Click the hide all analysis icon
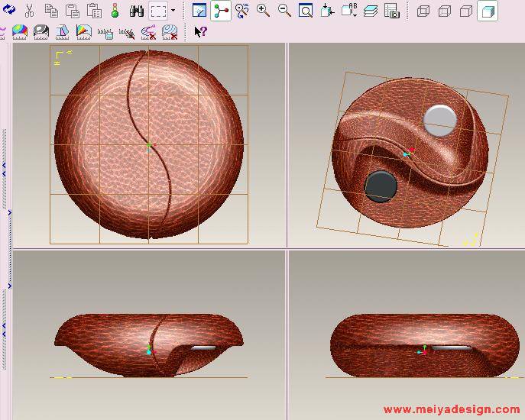This screenshot has width=525, height=420. tap(127, 34)
